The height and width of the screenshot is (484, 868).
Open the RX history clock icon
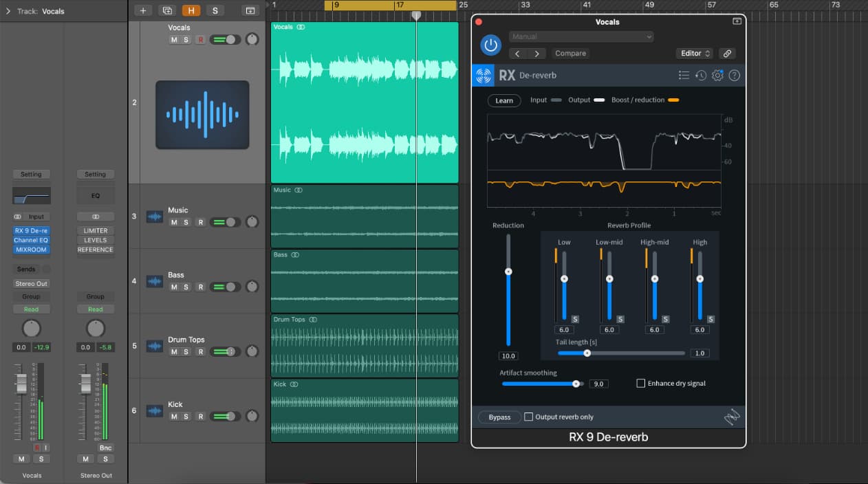tap(701, 76)
